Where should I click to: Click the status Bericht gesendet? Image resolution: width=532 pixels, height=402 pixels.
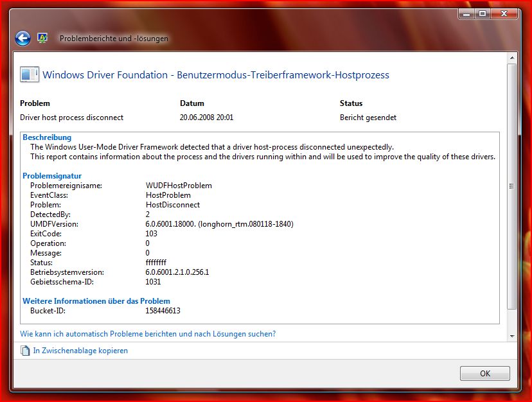click(368, 118)
